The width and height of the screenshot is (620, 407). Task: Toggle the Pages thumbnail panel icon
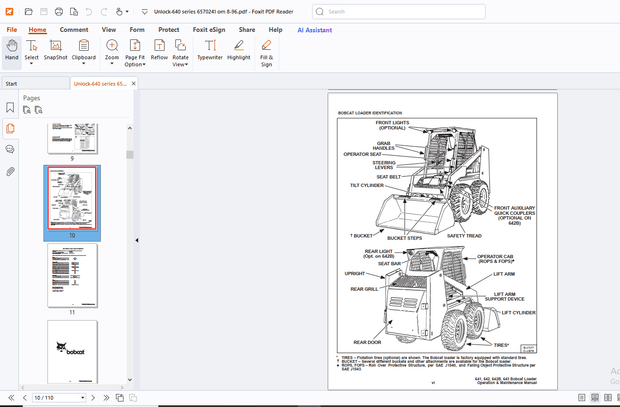click(x=10, y=129)
